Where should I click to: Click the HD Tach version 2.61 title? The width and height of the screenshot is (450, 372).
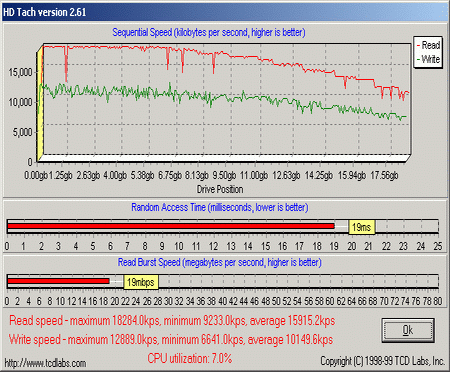click(45, 12)
